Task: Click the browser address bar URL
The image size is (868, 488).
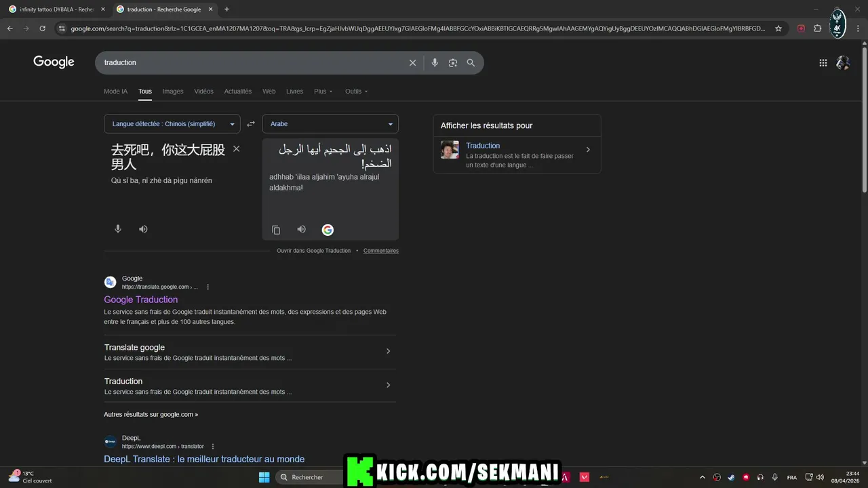Action: point(418,28)
